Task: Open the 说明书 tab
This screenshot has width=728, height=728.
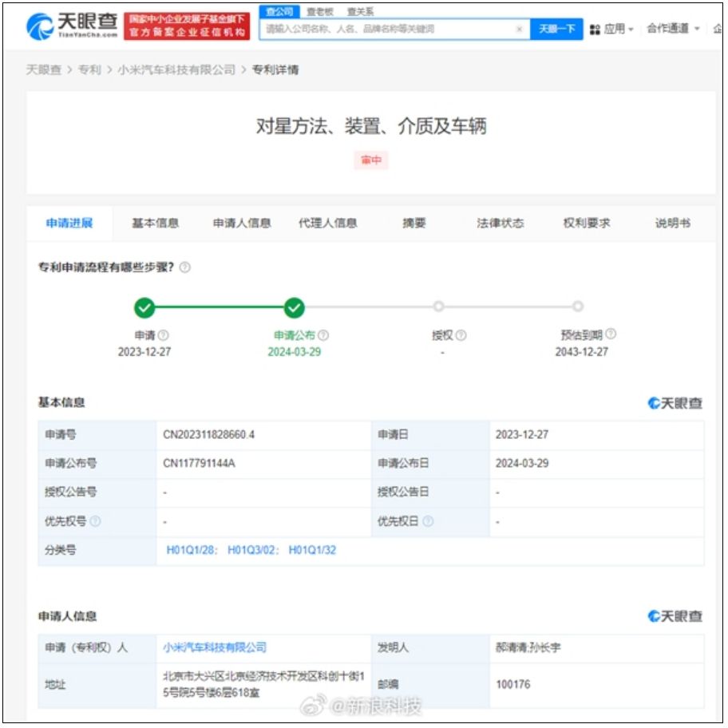Action: click(672, 224)
